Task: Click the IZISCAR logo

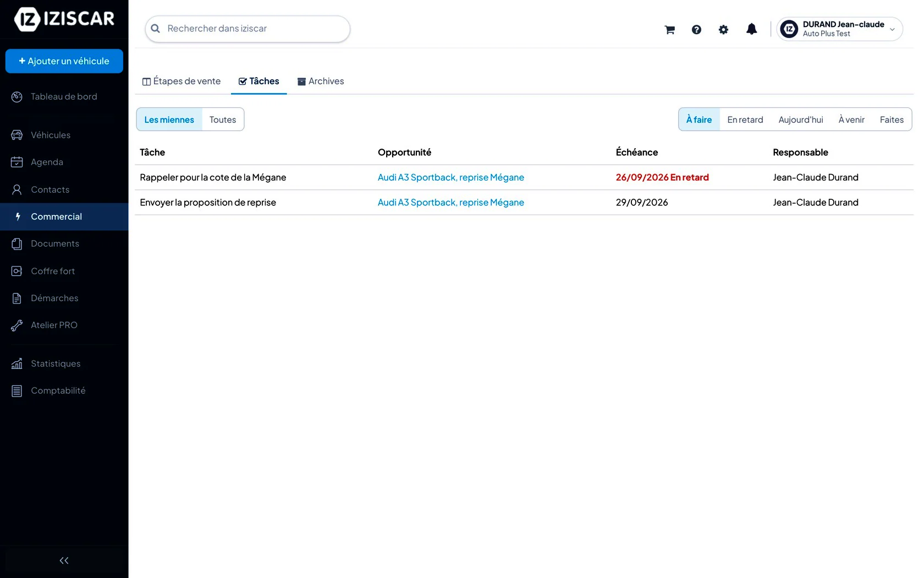Action: pyautogui.click(x=64, y=19)
